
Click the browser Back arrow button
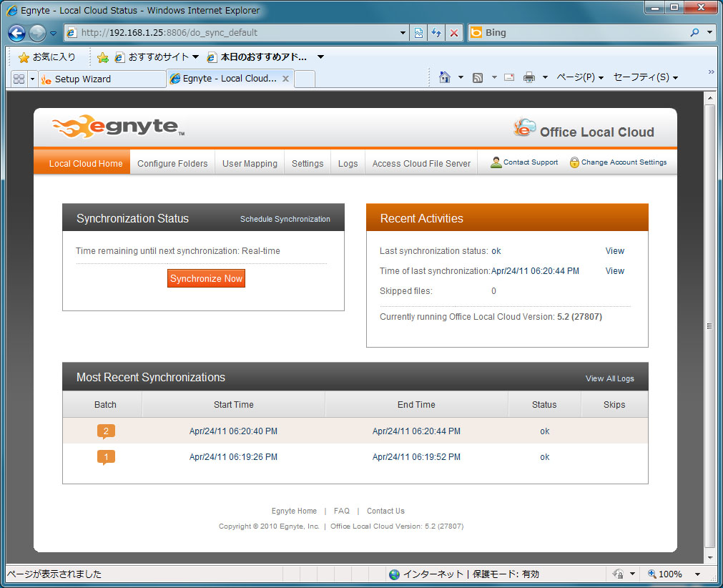pos(17,33)
